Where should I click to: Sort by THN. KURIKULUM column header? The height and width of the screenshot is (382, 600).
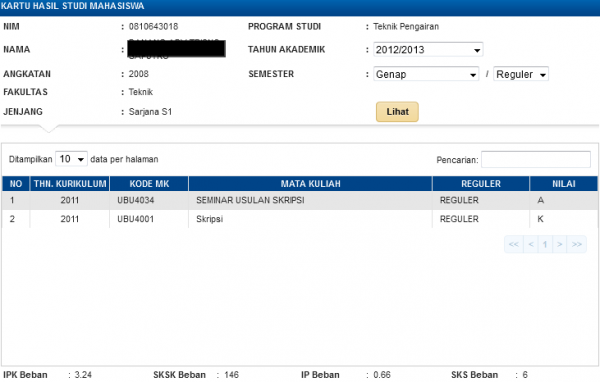click(x=70, y=184)
